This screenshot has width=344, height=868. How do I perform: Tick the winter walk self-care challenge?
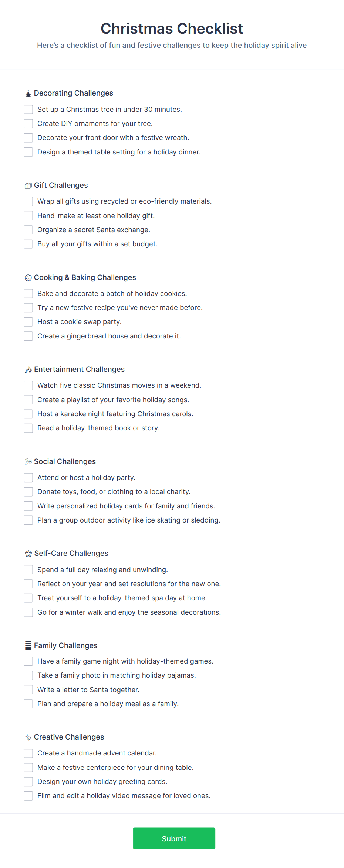(x=28, y=612)
